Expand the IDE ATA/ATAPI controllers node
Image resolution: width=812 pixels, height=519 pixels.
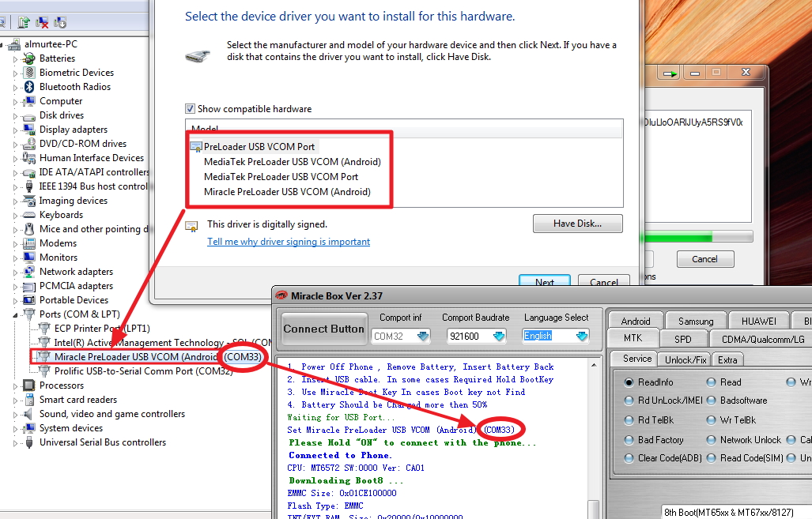pyautogui.click(x=16, y=173)
